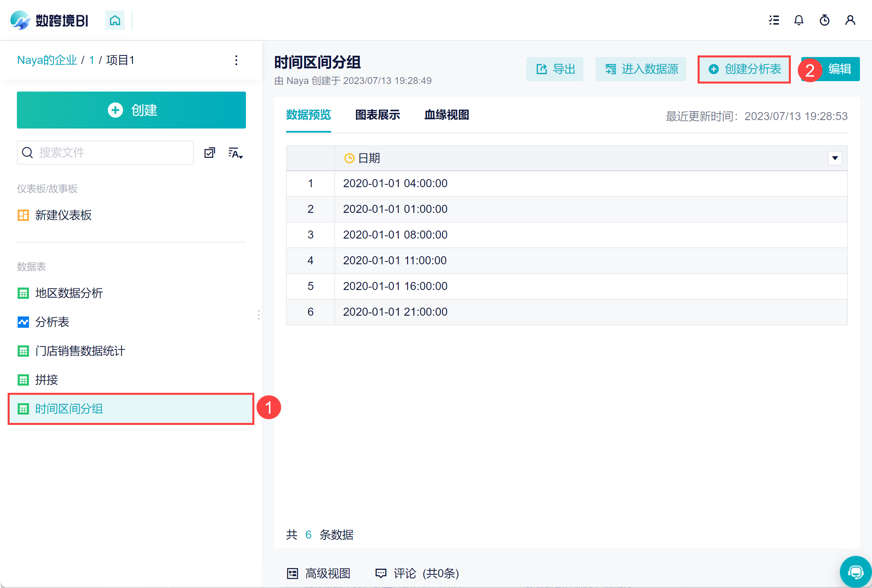The height and width of the screenshot is (588, 872).
Task: Open the user profile icon
Action: pos(850,20)
